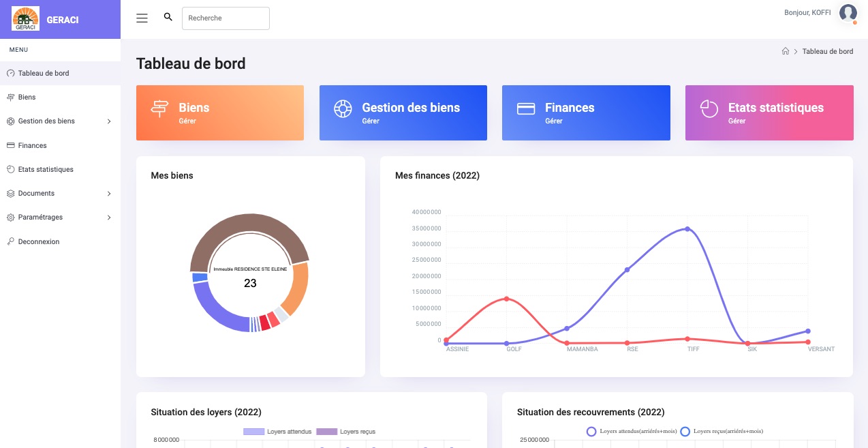Click the pie chart icon on Etats card
868x448 pixels.
point(709,108)
